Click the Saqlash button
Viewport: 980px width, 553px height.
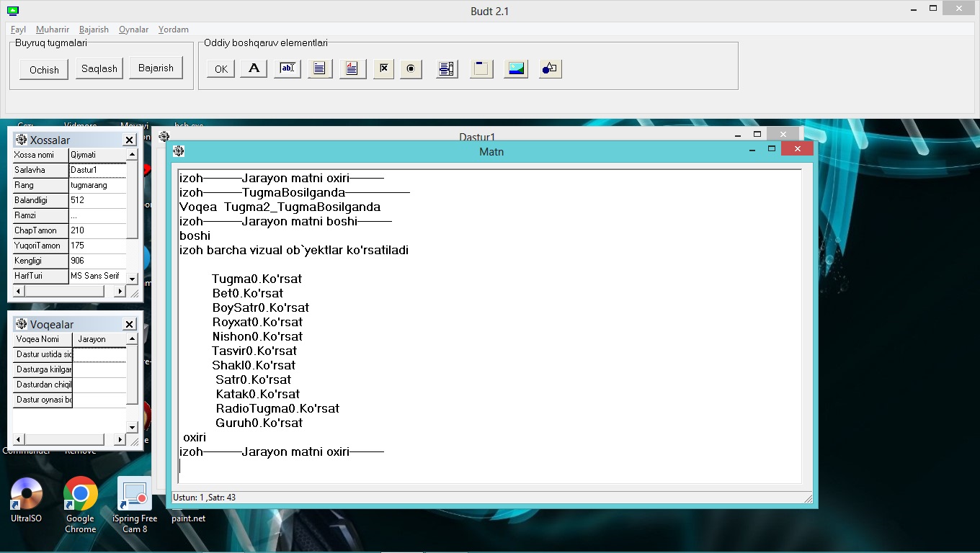click(x=99, y=69)
